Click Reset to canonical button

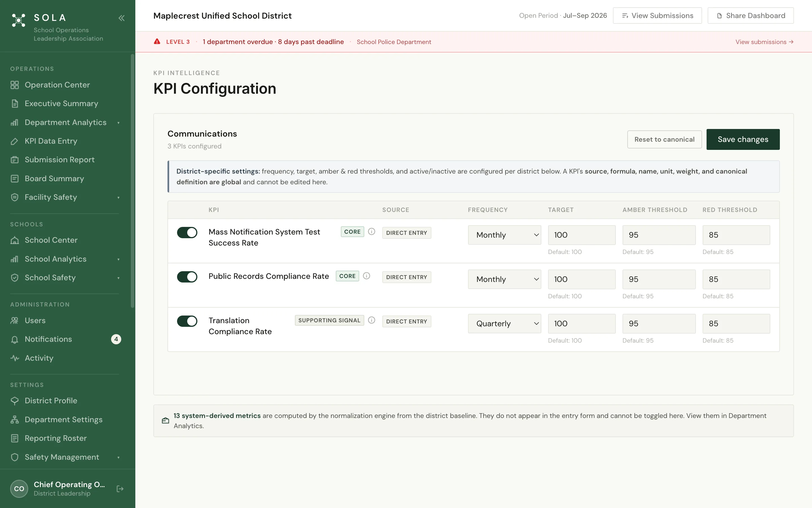click(664, 139)
